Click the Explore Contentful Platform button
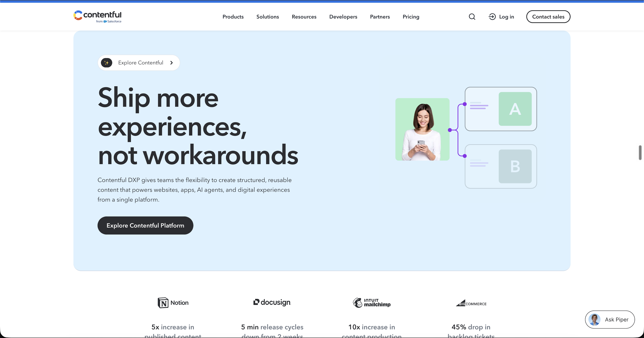The height and width of the screenshot is (338, 644). pyautogui.click(x=145, y=225)
